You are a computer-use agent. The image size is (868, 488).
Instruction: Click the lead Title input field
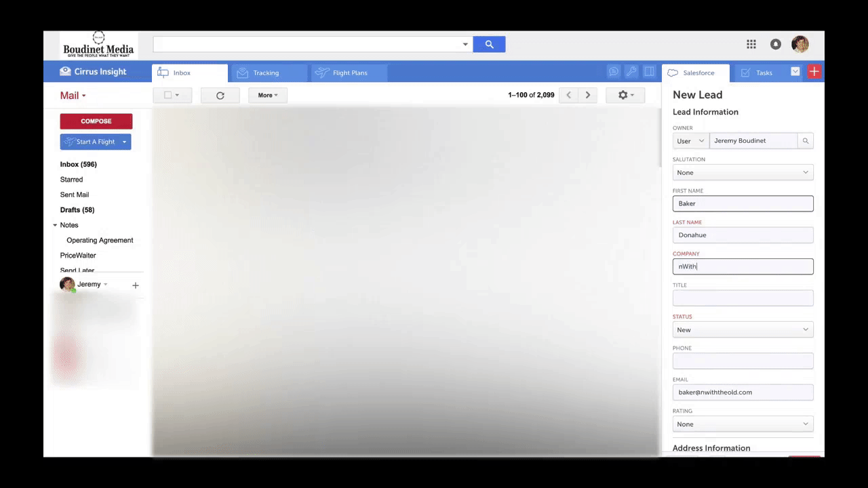point(743,298)
